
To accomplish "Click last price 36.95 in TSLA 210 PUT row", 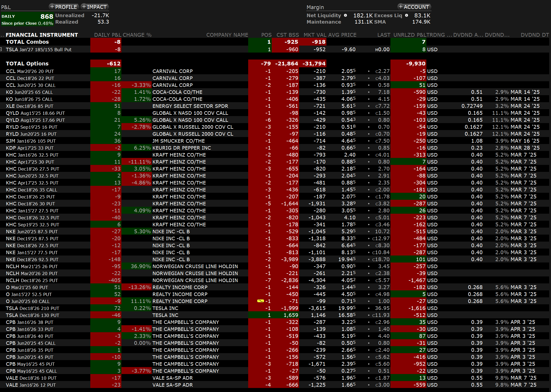I will click(382, 308).
